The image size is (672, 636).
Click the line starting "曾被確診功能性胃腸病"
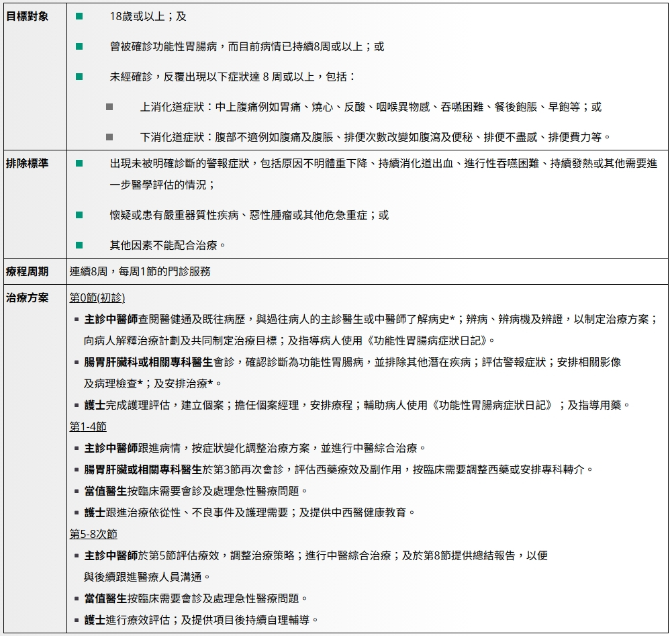click(x=247, y=46)
